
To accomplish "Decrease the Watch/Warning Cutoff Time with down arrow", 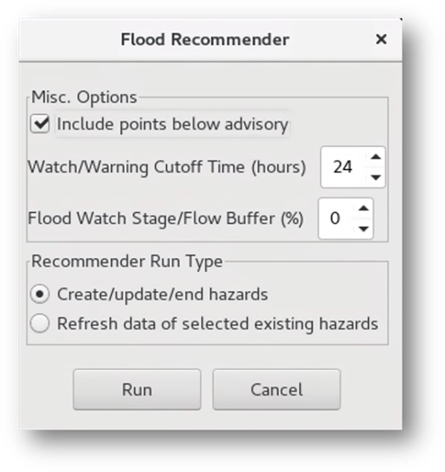I will tap(376, 177).
